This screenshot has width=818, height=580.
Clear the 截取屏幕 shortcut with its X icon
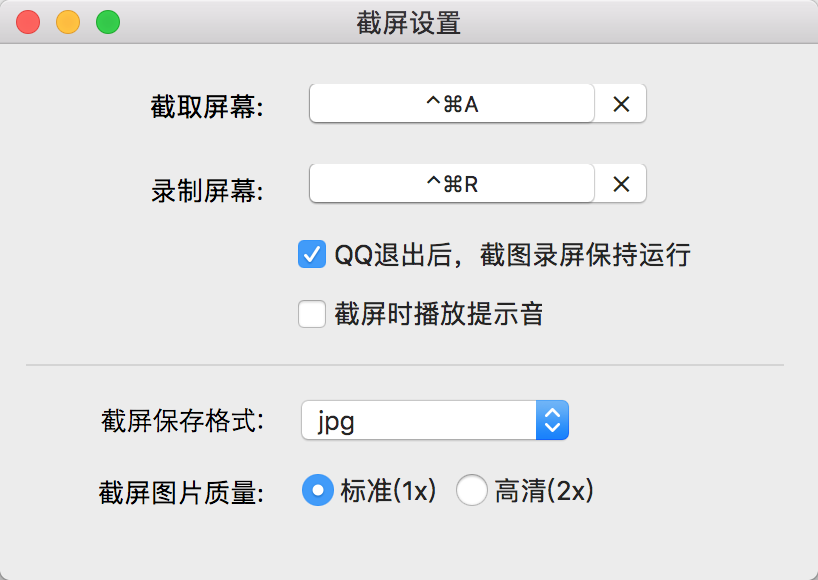[x=621, y=104]
